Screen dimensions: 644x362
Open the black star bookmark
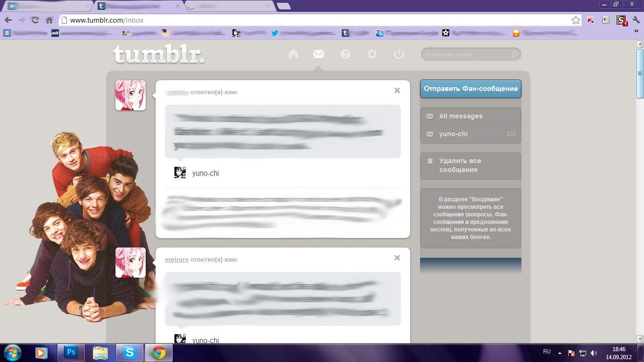click(x=446, y=33)
